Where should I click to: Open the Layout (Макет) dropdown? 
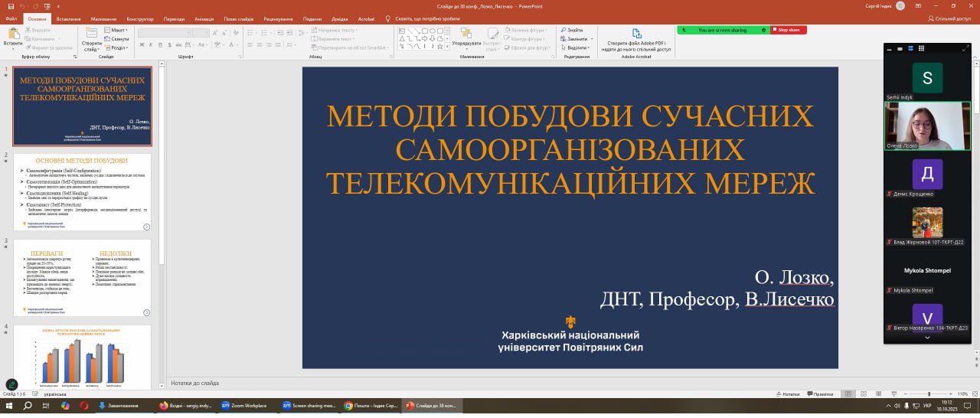(119, 30)
